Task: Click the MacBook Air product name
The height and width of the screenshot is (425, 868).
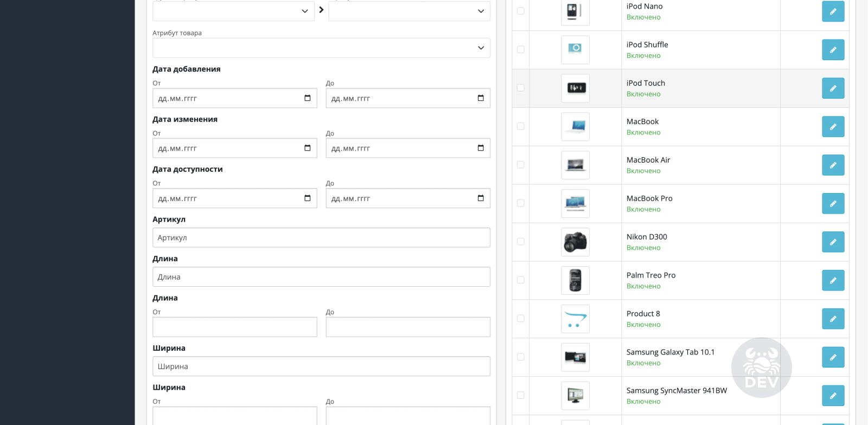Action: (648, 160)
